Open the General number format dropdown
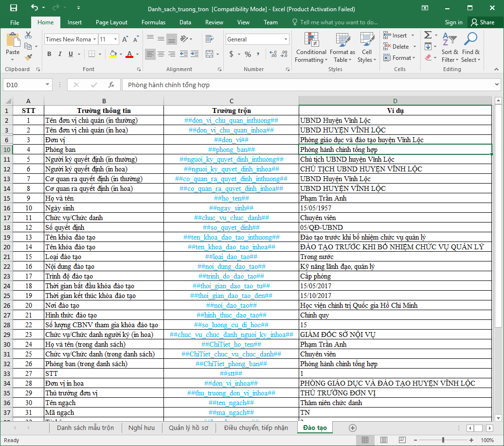 pos(286,39)
